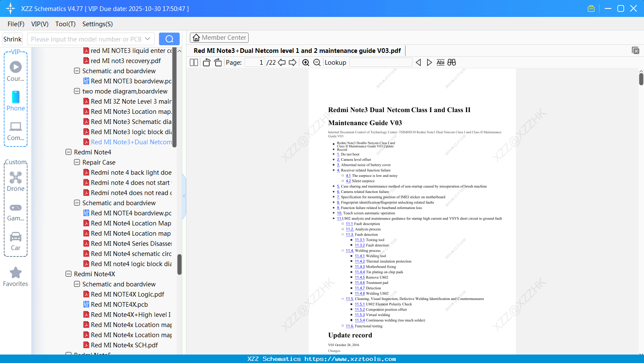Click the Lookup text field
The height and width of the screenshot is (363, 644).
(381, 63)
